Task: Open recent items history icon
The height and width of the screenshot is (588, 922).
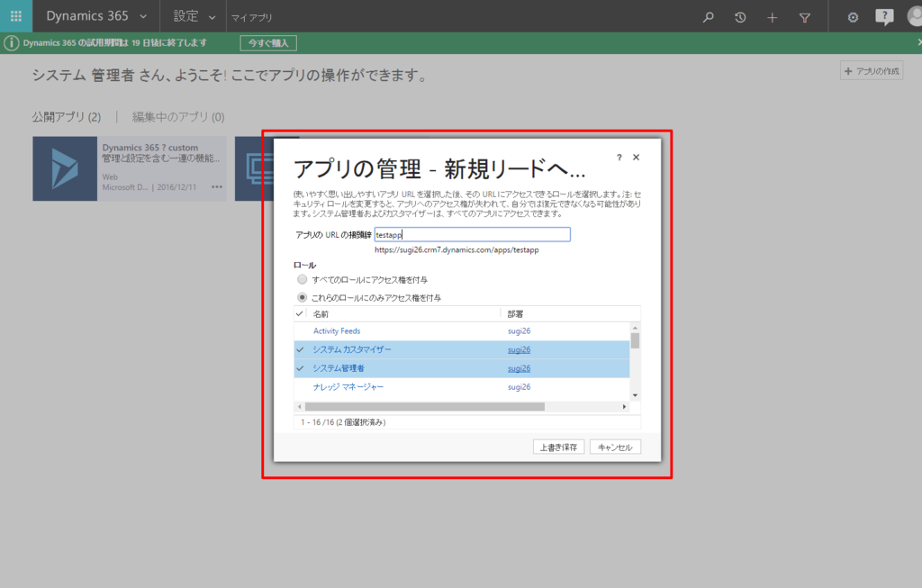Action: [x=740, y=18]
